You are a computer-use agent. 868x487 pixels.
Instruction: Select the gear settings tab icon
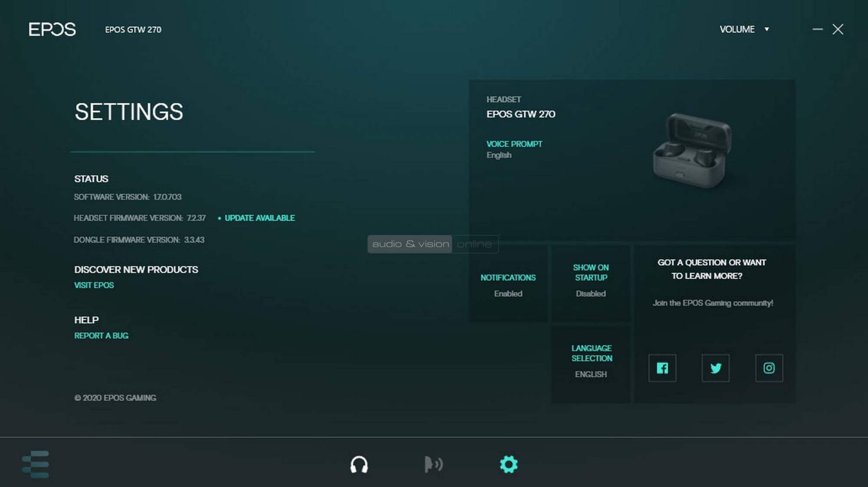click(x=509, y=464)
